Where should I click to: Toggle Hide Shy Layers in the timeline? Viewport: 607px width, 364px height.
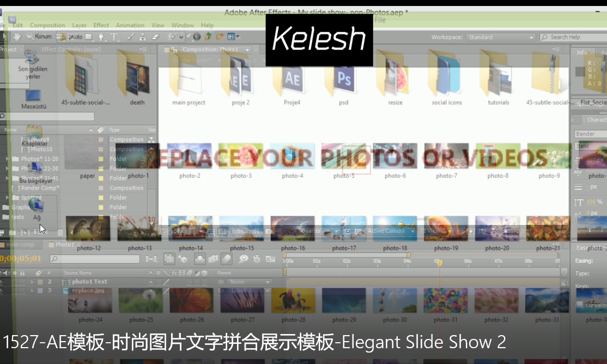[200, 259]
